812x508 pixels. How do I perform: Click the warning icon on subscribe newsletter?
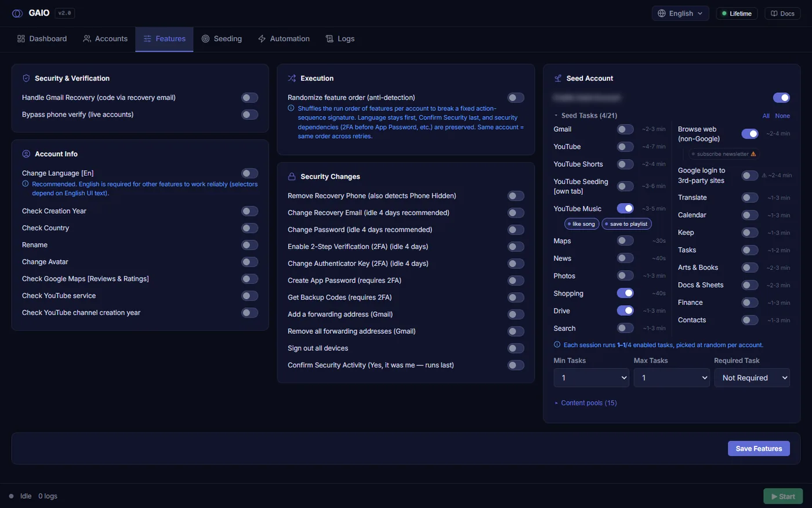click(753, 154)
